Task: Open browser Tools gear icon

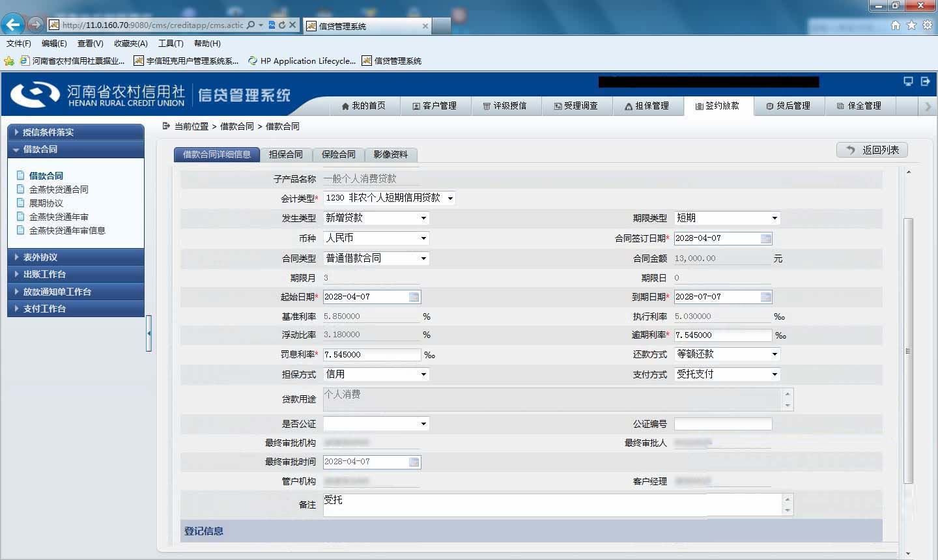Action: click(x=927, y=25)
